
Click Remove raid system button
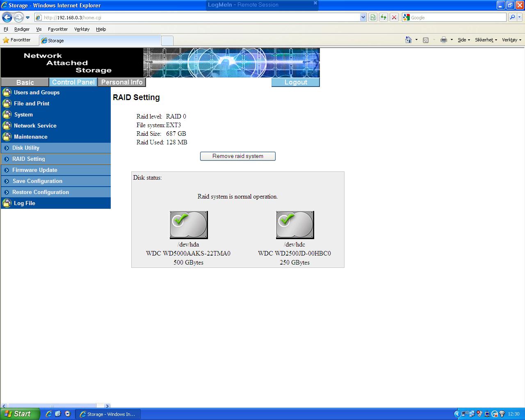click(238, 156)
